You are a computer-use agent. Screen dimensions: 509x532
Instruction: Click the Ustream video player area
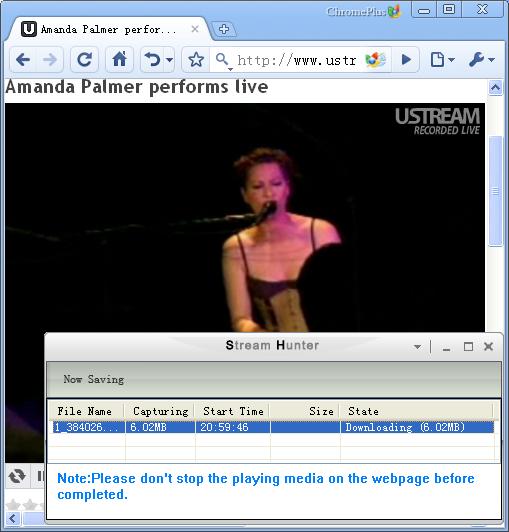coord(244,217)
